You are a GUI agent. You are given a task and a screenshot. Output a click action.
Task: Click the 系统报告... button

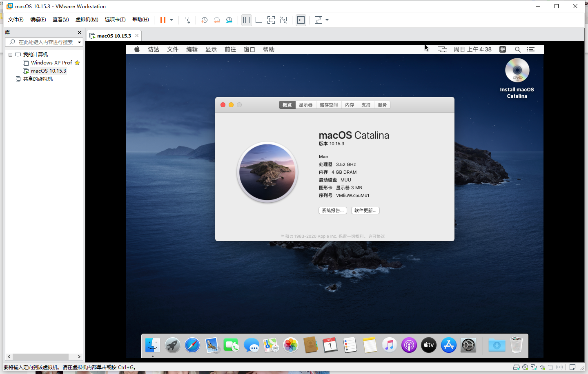(x=333, y=210)
